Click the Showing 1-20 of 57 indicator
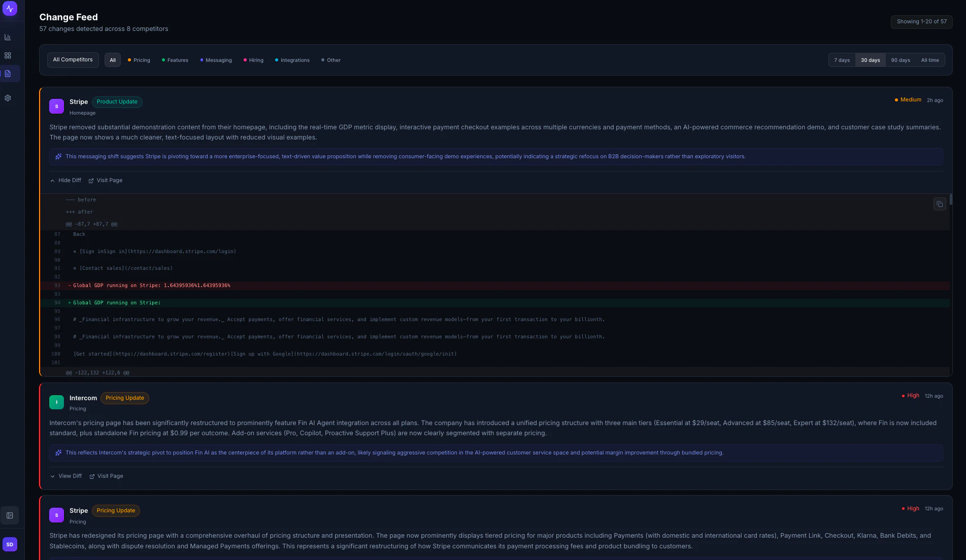The image size is (966, 560). 921,21
